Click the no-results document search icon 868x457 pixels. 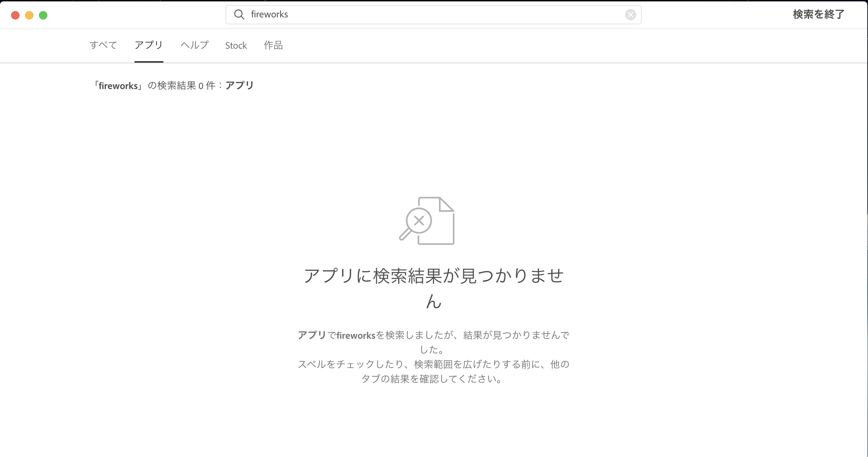[427, 221]
